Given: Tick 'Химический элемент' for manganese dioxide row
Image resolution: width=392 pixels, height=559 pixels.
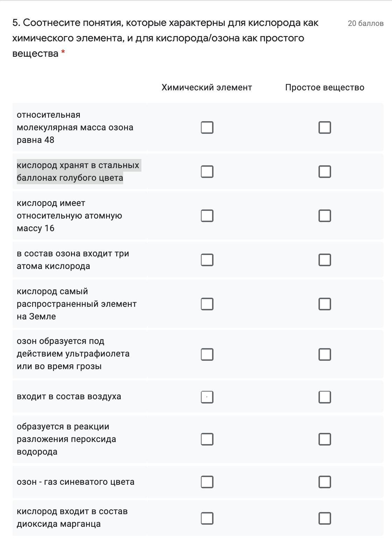Looking at the screenshot, I should pyautogui.click(x=207, y=518).
